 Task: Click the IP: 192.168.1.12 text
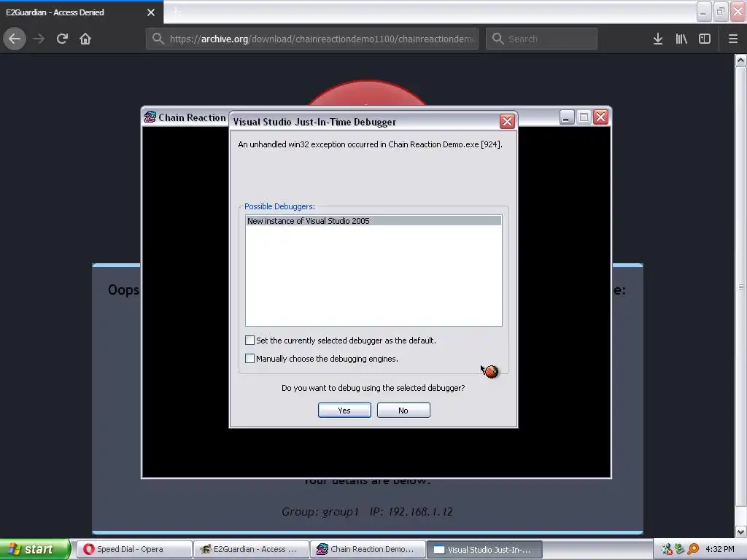point(411,511)
